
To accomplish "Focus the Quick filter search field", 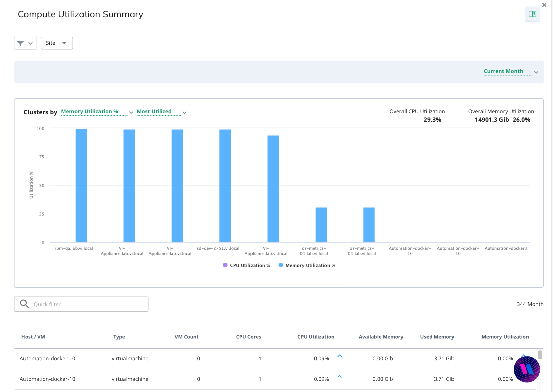I will point(81,304).
